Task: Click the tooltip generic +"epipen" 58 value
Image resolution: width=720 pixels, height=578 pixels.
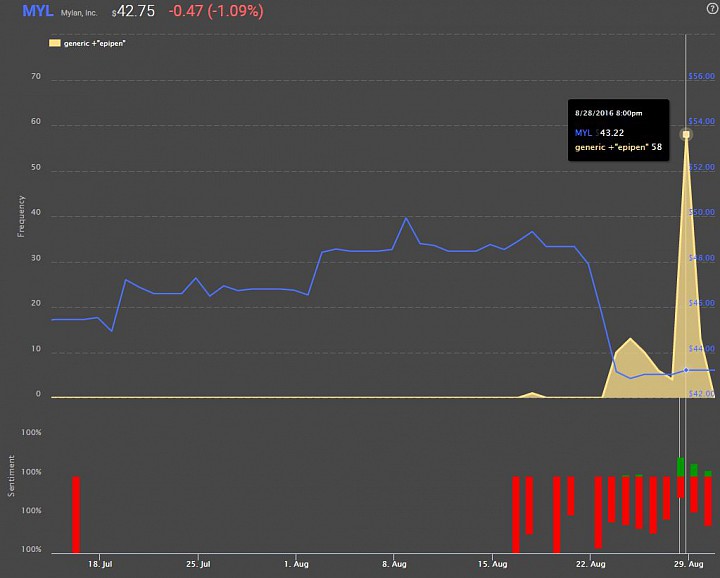Action: coord(618,147)
